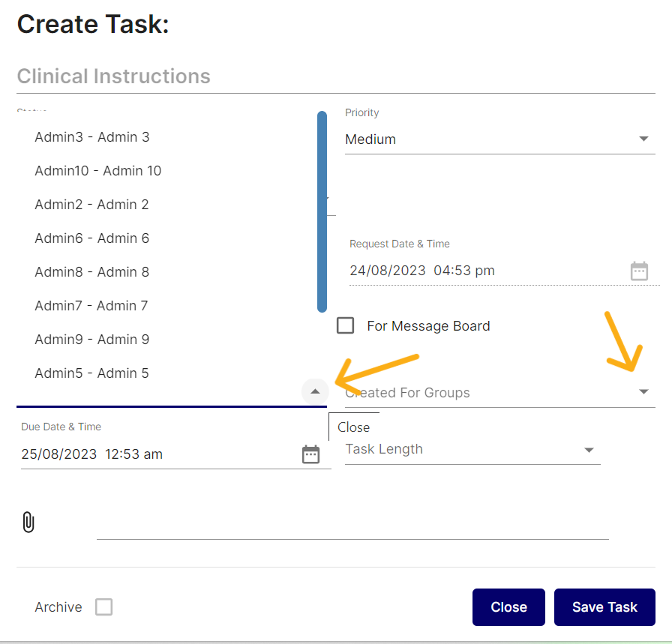672x644 pixels.
Task: Select Admin5 - Admin 5 option
Action: (92, 373)
